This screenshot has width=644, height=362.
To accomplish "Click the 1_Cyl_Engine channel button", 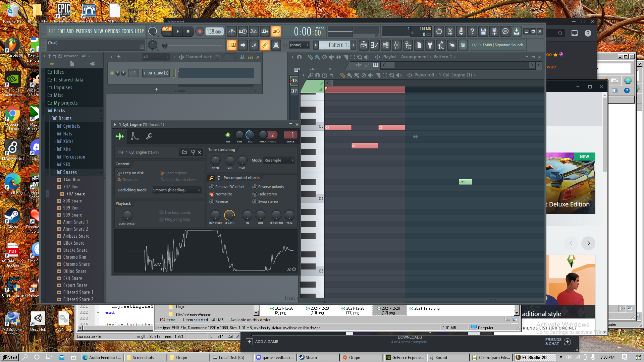I will point(156,73).
